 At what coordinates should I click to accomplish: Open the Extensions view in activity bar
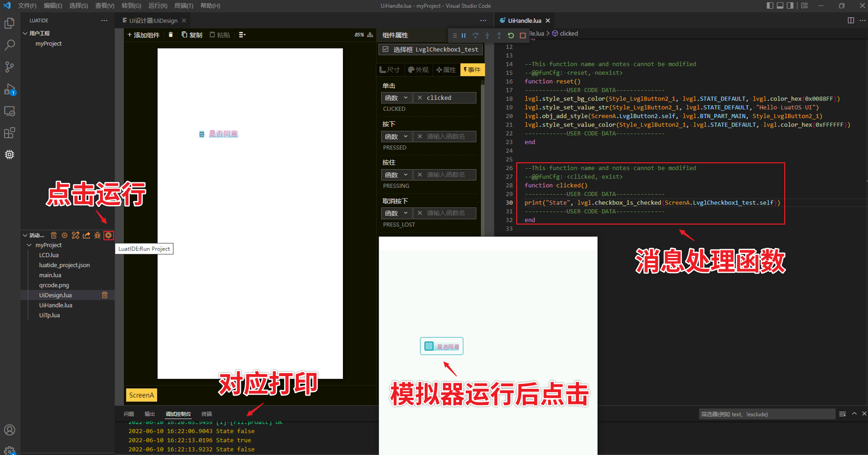click(x=9, y=133)
